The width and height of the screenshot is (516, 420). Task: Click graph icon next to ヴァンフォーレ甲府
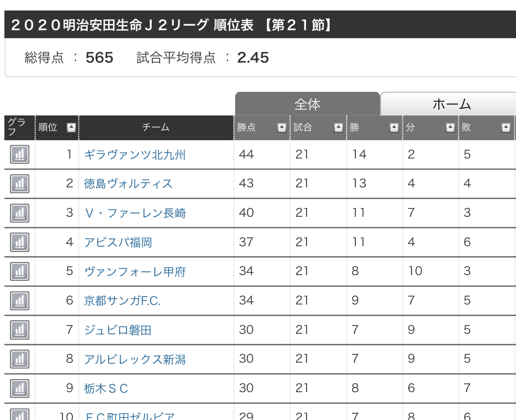tap(19, 271)
